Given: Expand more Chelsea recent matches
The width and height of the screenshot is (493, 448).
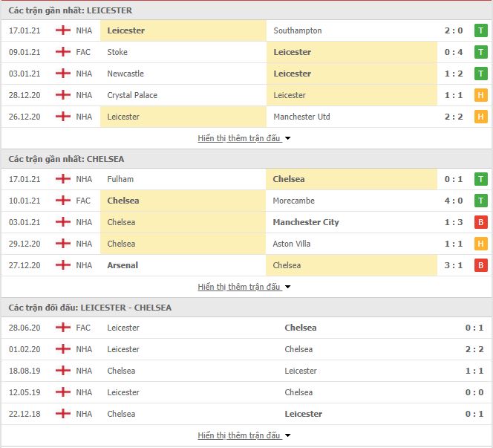Looking at the screenshot, I should [244, 287].
